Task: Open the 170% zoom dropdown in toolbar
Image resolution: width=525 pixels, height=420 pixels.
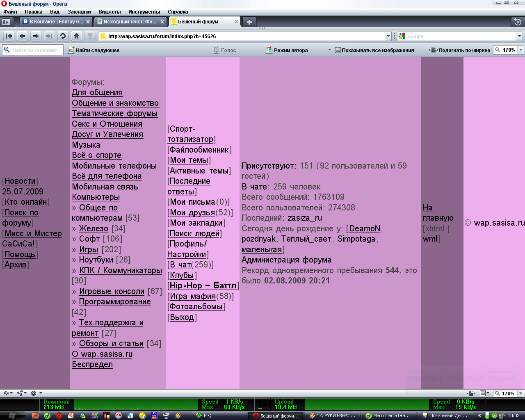Action: point(520,50)
